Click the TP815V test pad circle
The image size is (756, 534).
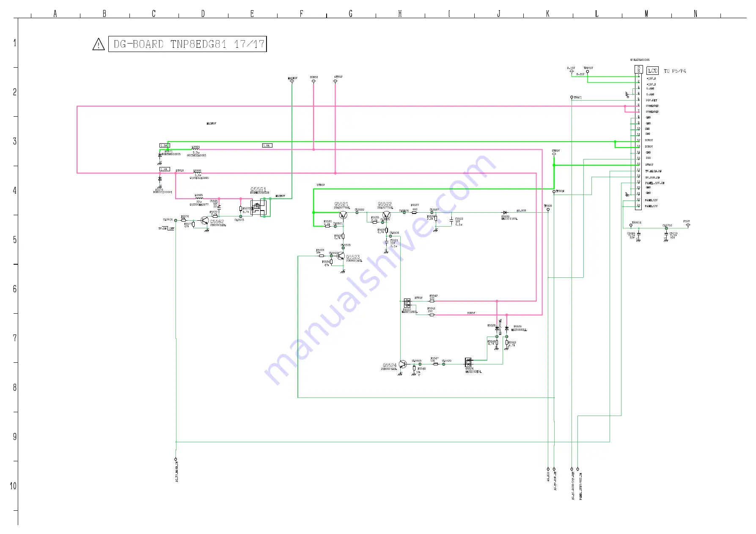click(x=587, y=71)
